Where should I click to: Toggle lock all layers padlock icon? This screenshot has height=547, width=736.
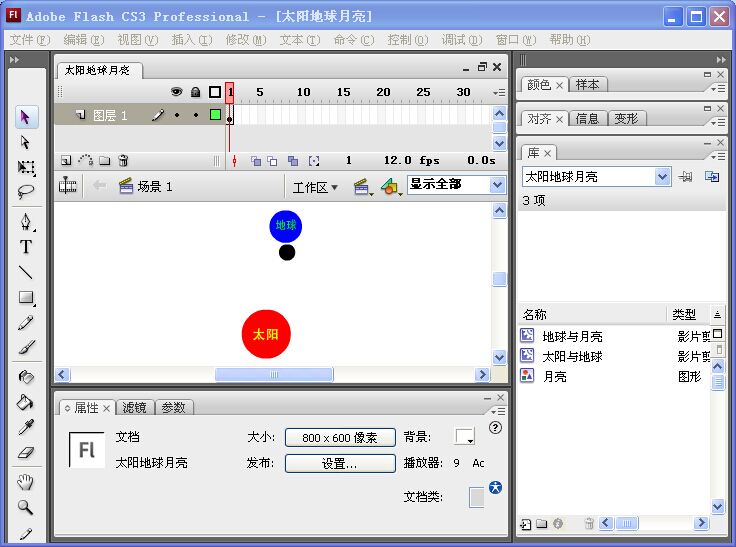[196, 92]
